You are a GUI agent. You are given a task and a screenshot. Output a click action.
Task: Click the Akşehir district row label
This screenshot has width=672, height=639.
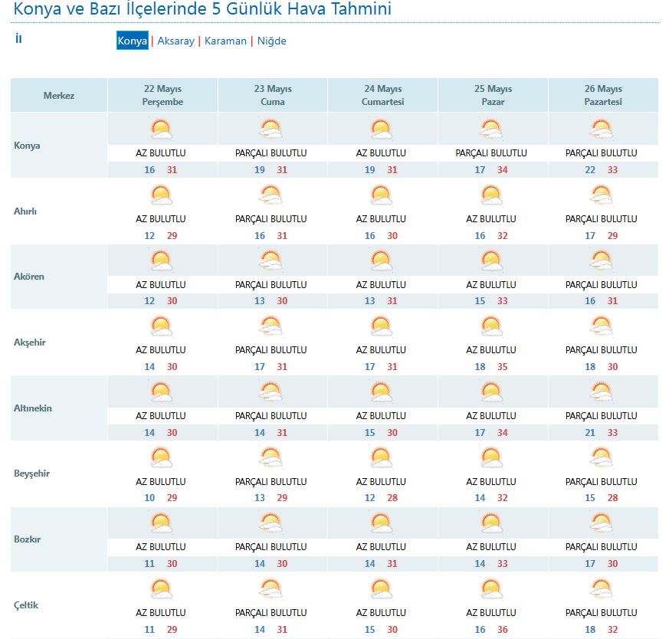coord(30,342)
